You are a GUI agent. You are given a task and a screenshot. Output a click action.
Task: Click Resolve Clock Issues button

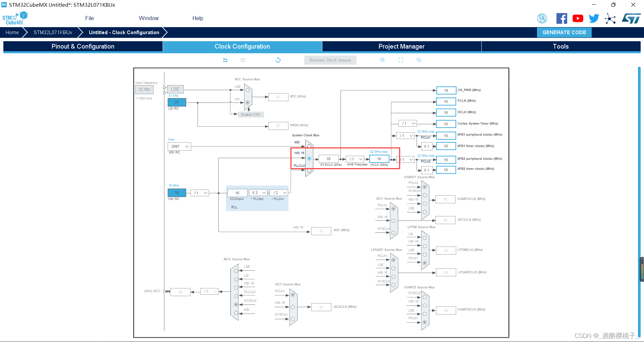pyautogui.click(x=330, y=60)
